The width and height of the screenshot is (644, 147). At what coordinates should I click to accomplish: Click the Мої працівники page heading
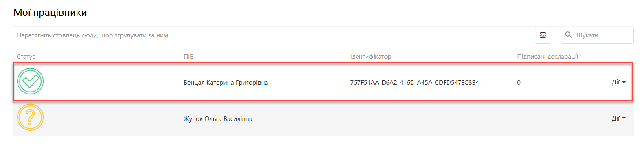pos(50,13)
